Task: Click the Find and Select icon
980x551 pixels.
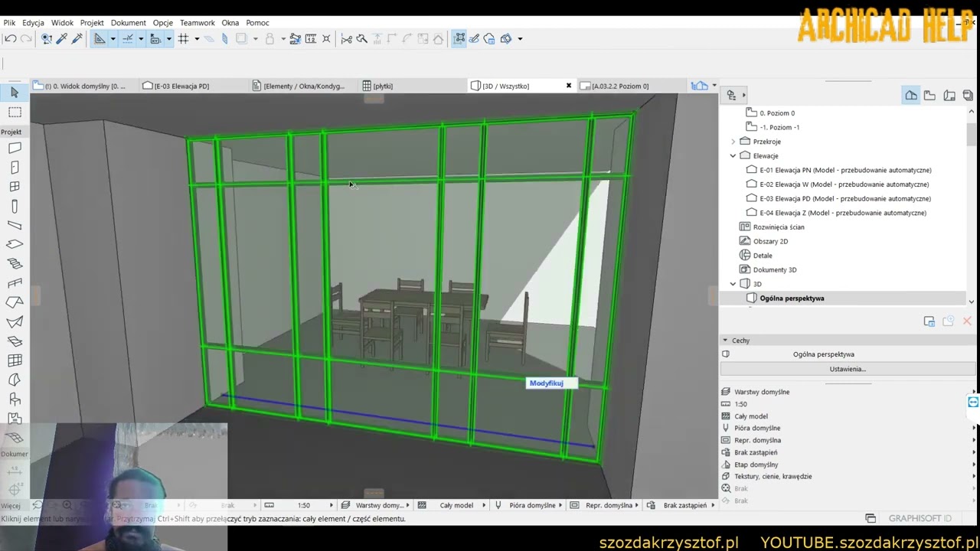Action: click(47, 39)
